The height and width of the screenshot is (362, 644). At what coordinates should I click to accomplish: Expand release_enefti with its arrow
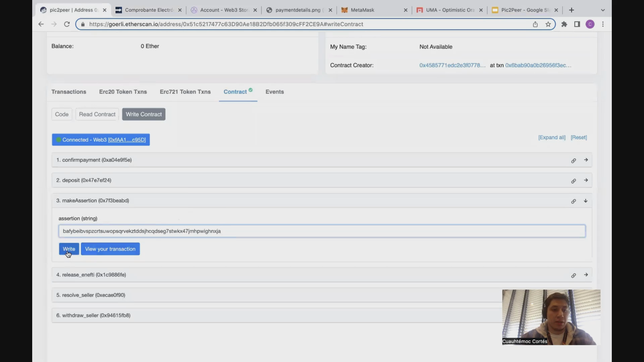coord(586,275)
